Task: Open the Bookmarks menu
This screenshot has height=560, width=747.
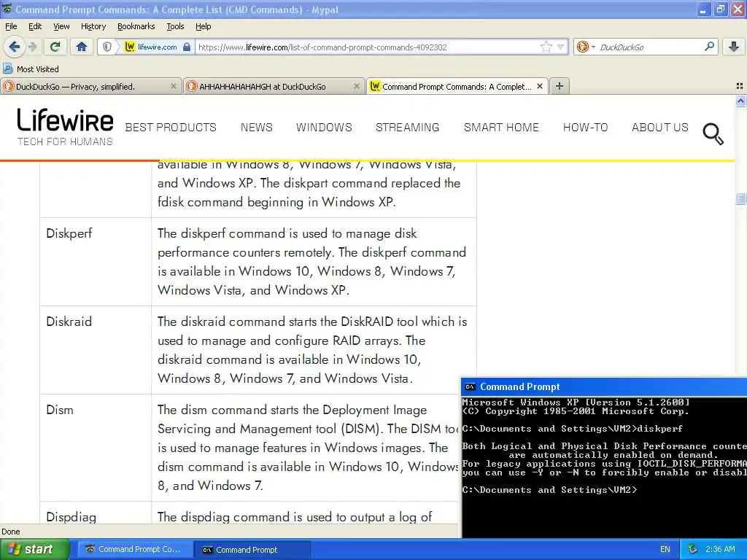Action: [136, 26]
